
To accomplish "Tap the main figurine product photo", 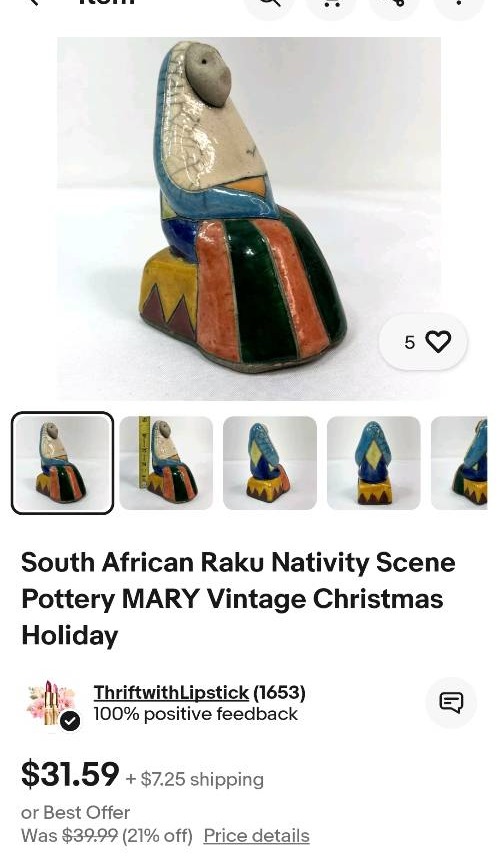I will click(x=248, y=218).
